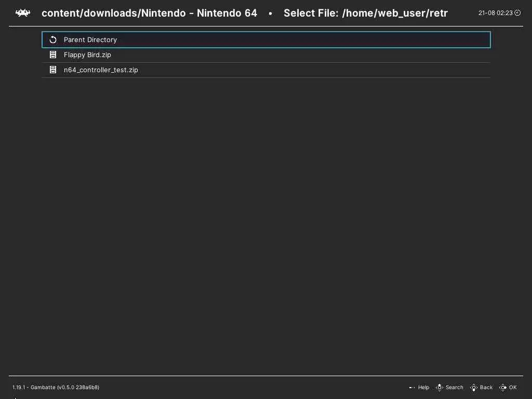Click the content/downloads/Nintendo 64 path title
Viewport: 532px width, 399px height.
coord(149,13)
